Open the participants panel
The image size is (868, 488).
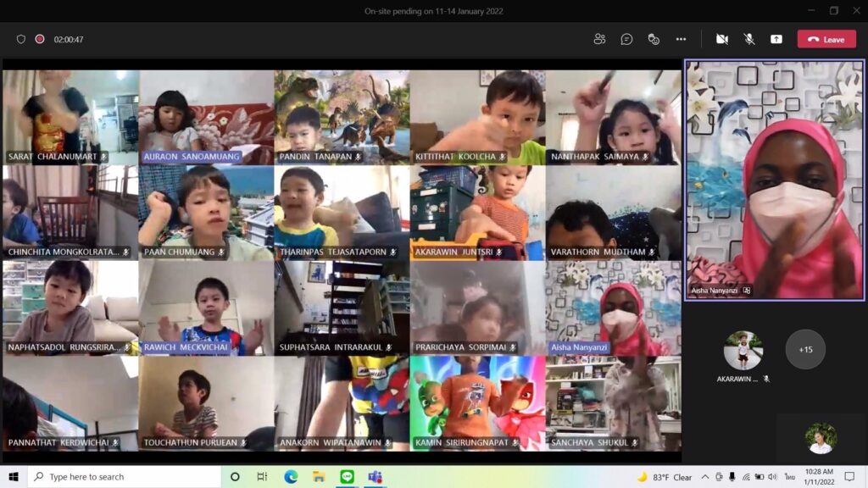pyautogui.click(x=599, y=39)
